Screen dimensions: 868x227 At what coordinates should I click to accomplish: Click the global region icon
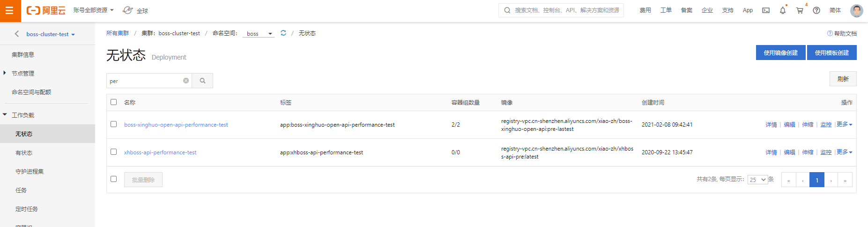click(127, 10)
